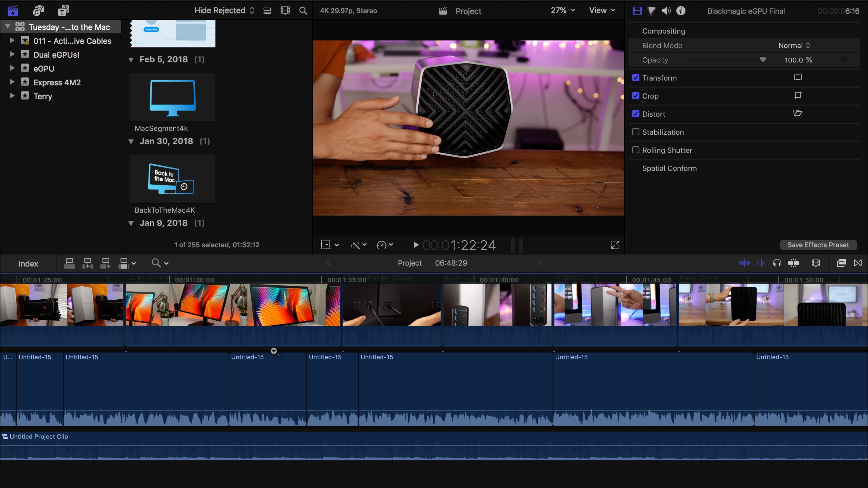Click Save Effects Preset button

pos(818,245)
